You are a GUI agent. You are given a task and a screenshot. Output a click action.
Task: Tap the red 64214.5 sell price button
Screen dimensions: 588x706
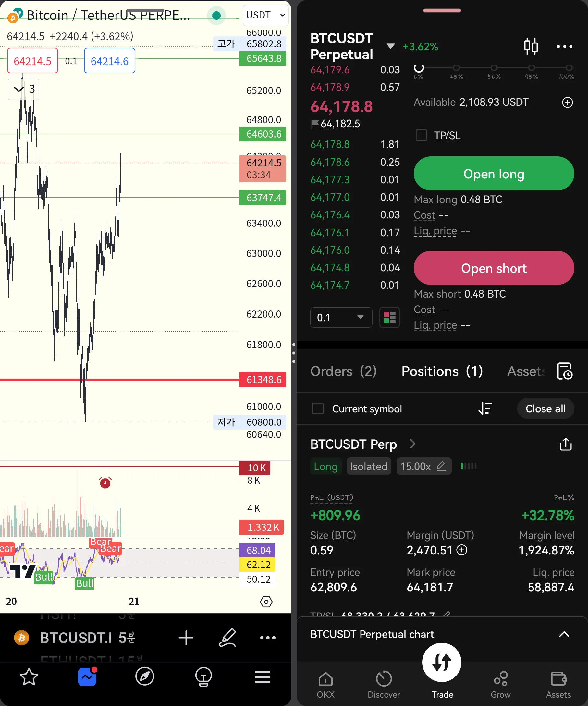click(32, 61)
